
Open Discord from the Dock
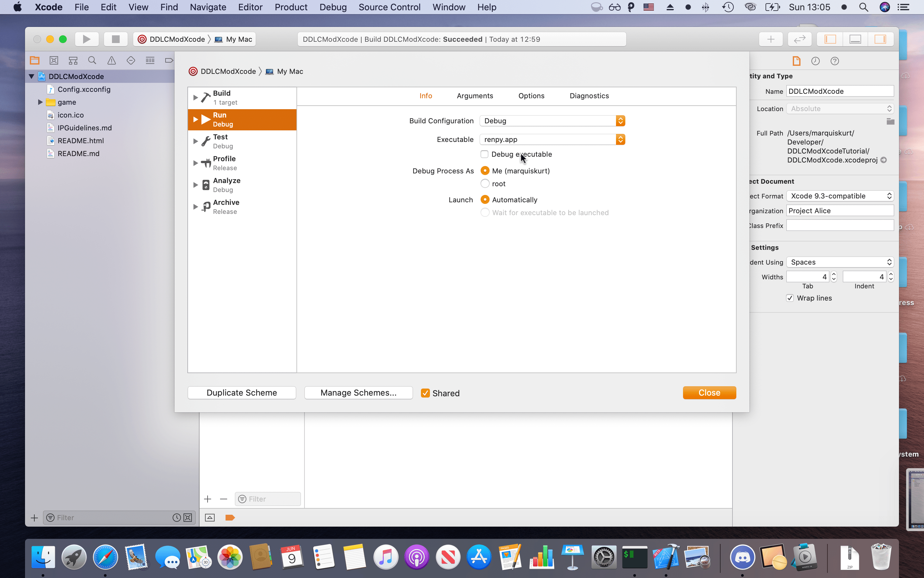pos(742,557)
